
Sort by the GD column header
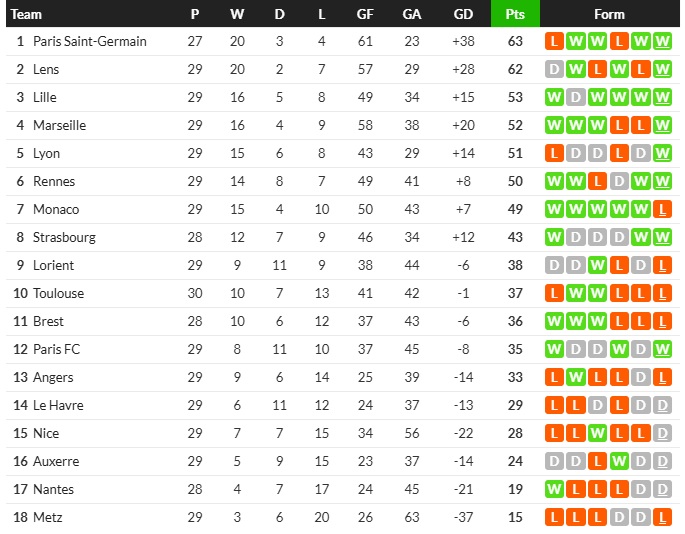[x=463, y=14]
